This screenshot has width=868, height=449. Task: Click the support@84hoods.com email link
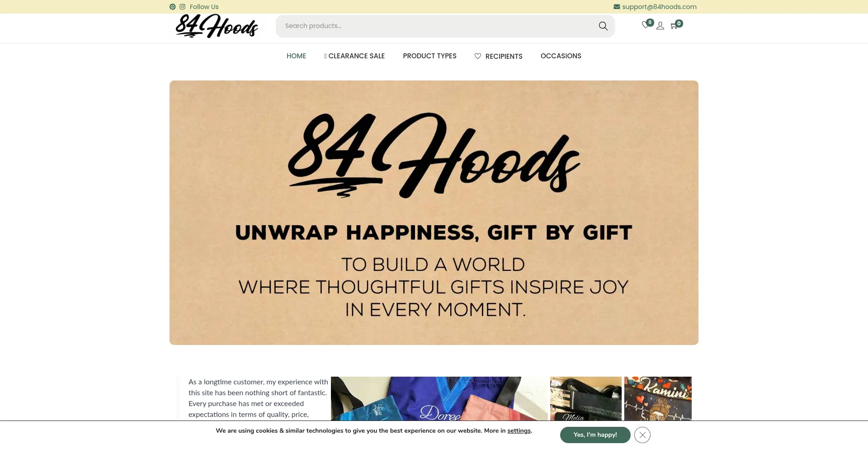(x=659, y=7)
